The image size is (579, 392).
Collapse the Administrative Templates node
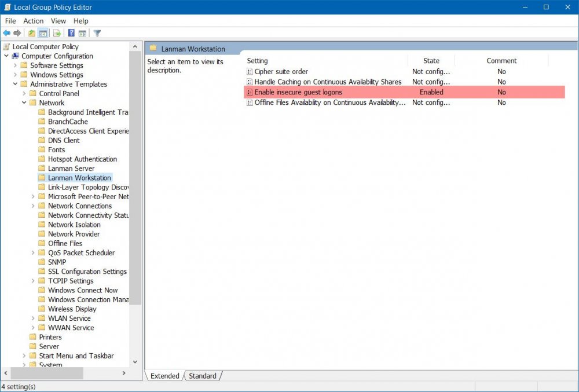(15, 84)
